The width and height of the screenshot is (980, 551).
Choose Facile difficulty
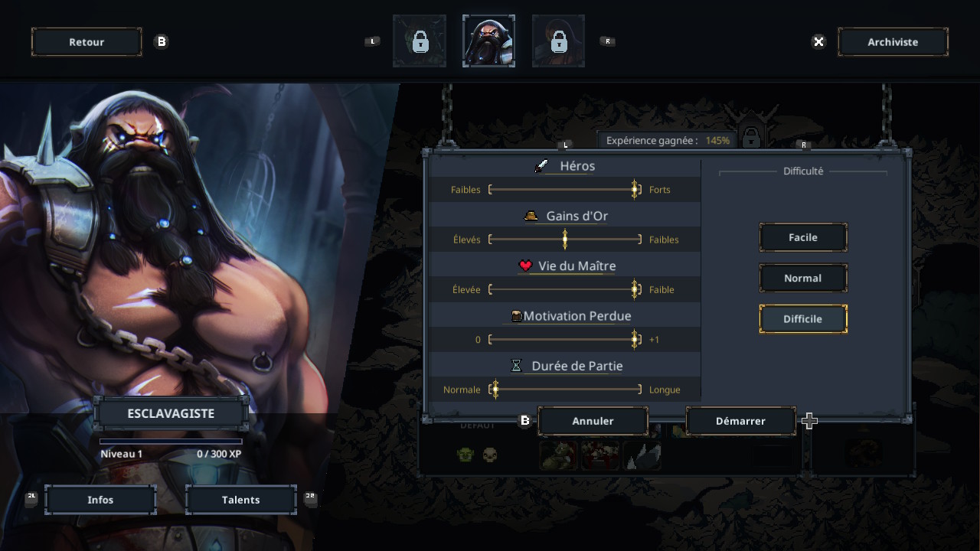coord(803,237)
